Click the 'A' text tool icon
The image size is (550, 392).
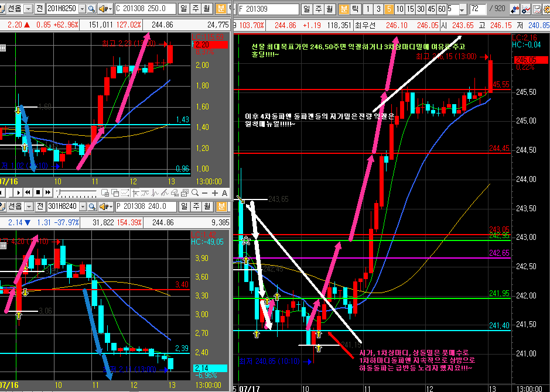[224, 192]
